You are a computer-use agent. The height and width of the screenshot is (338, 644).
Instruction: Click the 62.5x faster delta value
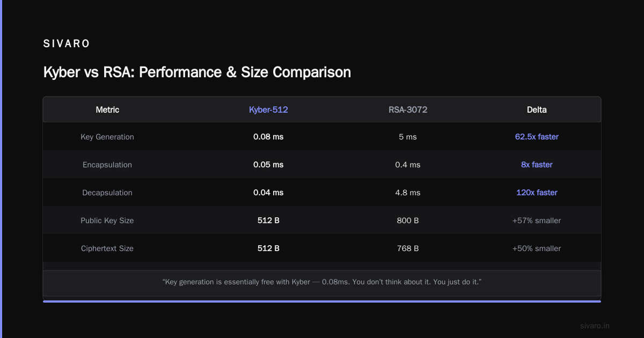pyautogui.click(x=537, y=137)
